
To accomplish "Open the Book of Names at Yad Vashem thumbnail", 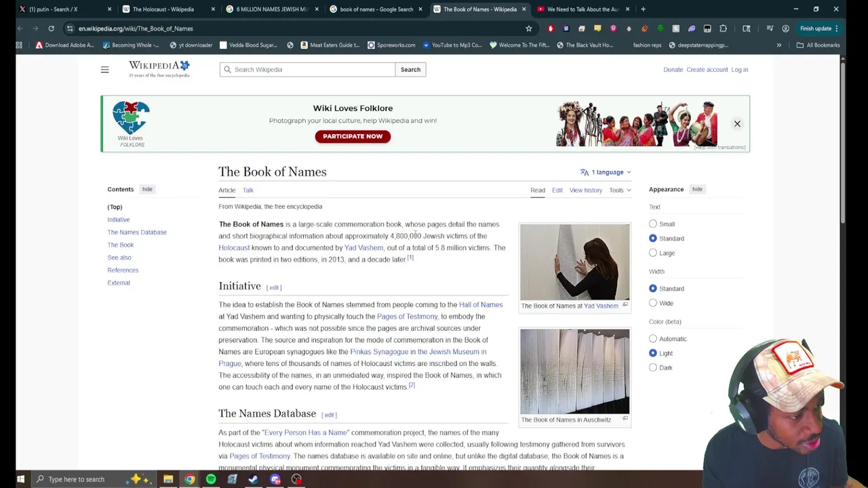I will tap(574, 262).
